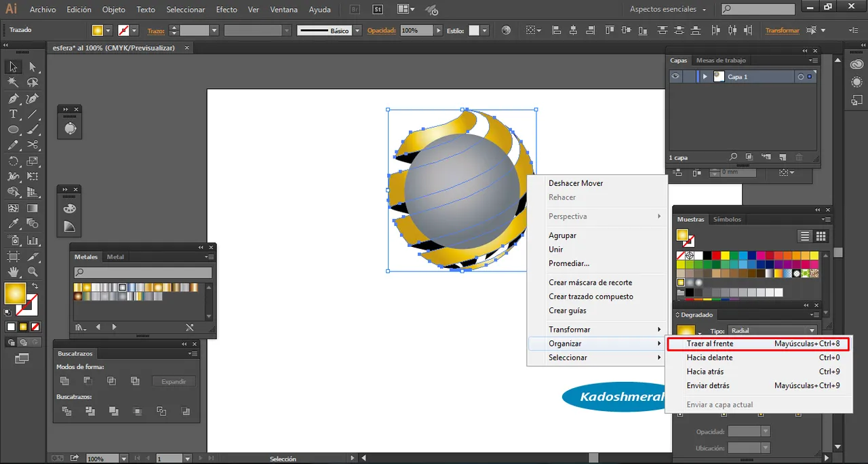This screenshot has height=464, width=868.
Task: Switch Swatches panel to thumbnail grid view
Action: (x=821, y=236)
